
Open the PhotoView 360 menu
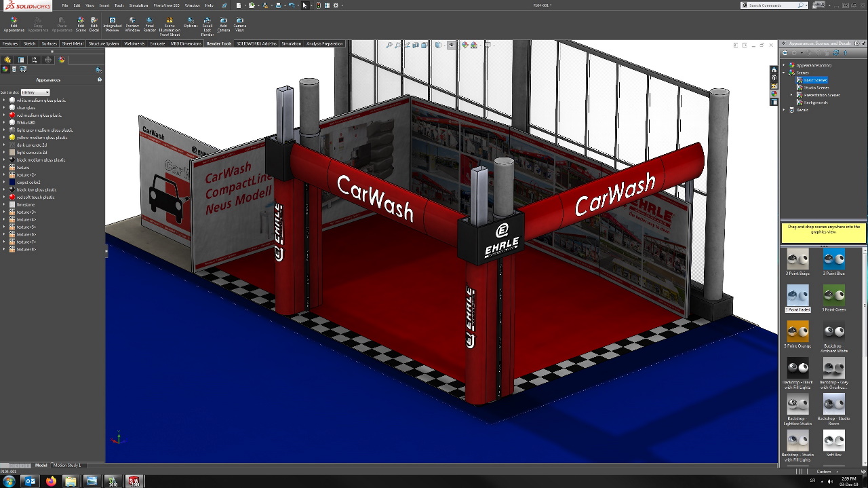[x=166, y=5]
